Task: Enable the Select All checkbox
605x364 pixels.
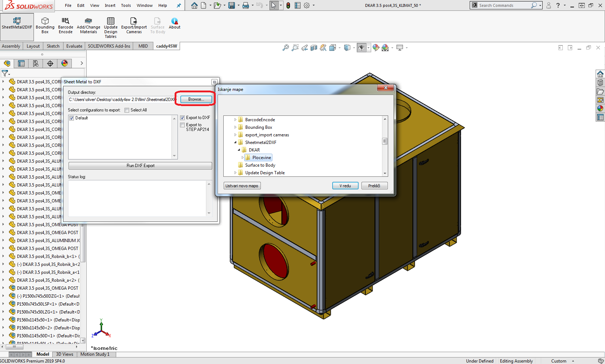Action: tap(127, 110)
